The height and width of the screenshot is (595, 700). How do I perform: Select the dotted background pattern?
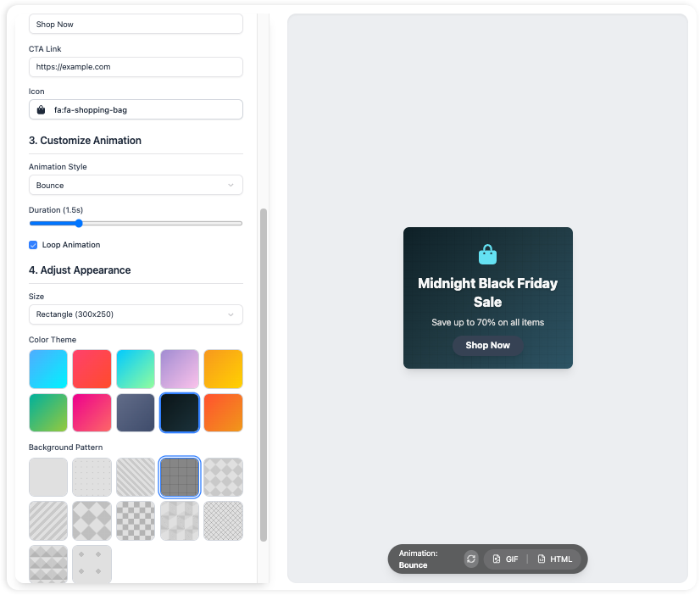(92, 476)
